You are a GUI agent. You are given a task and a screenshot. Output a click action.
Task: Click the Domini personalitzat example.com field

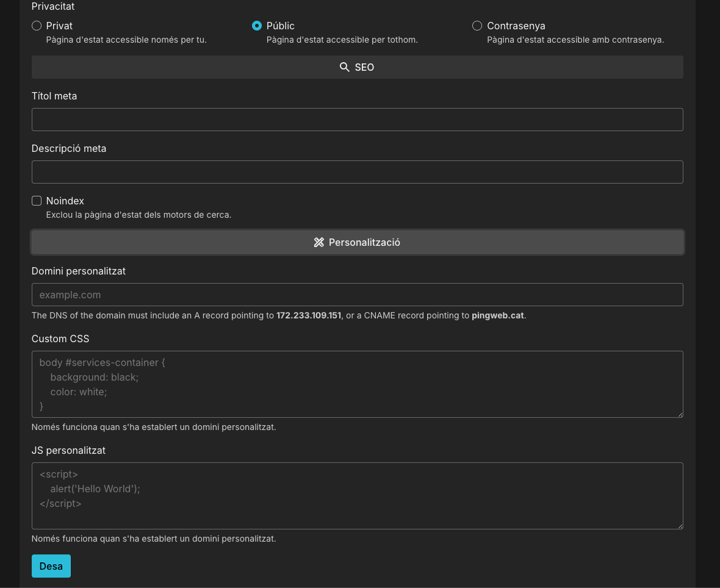357,295
